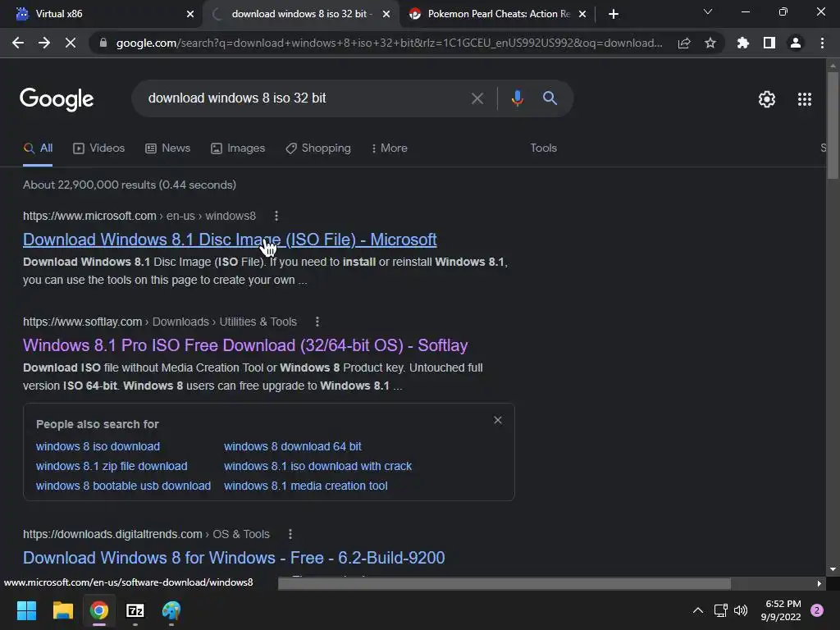Screen dimensions: 840x630
Task: Close the Pokemon Pearl Cheats tab
Action: [x=582, y=14]
